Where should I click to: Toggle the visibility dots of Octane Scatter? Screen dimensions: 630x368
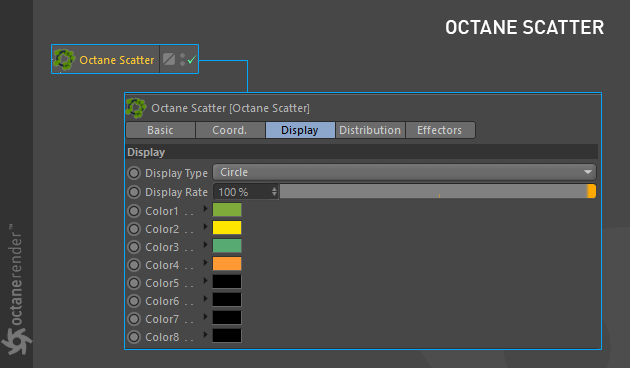coord(182,59)
